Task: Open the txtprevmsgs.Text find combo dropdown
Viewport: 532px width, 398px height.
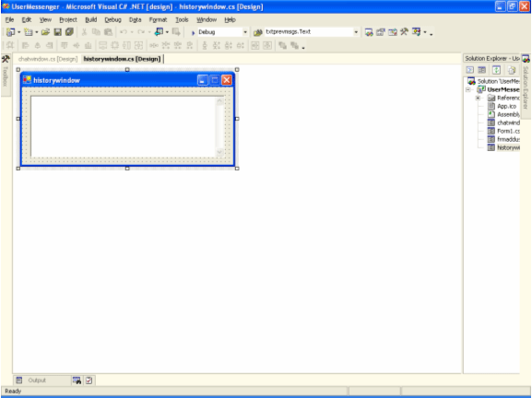Action: [356, 32]
